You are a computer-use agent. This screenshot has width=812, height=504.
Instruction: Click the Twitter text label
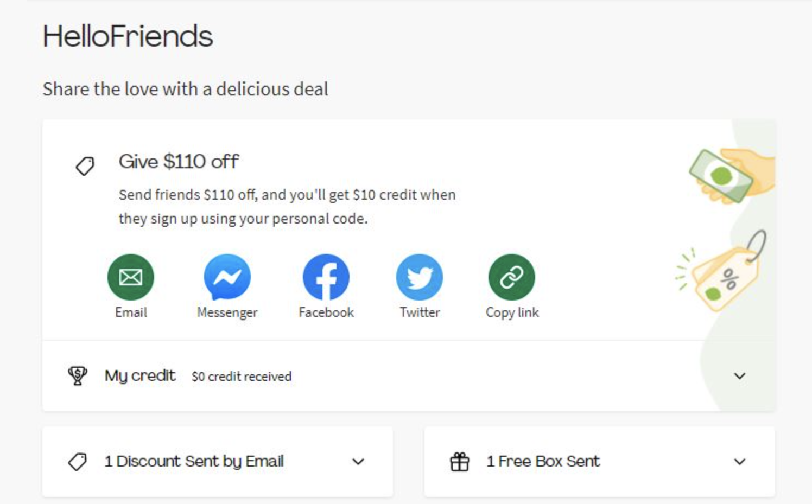pos(420,312)
